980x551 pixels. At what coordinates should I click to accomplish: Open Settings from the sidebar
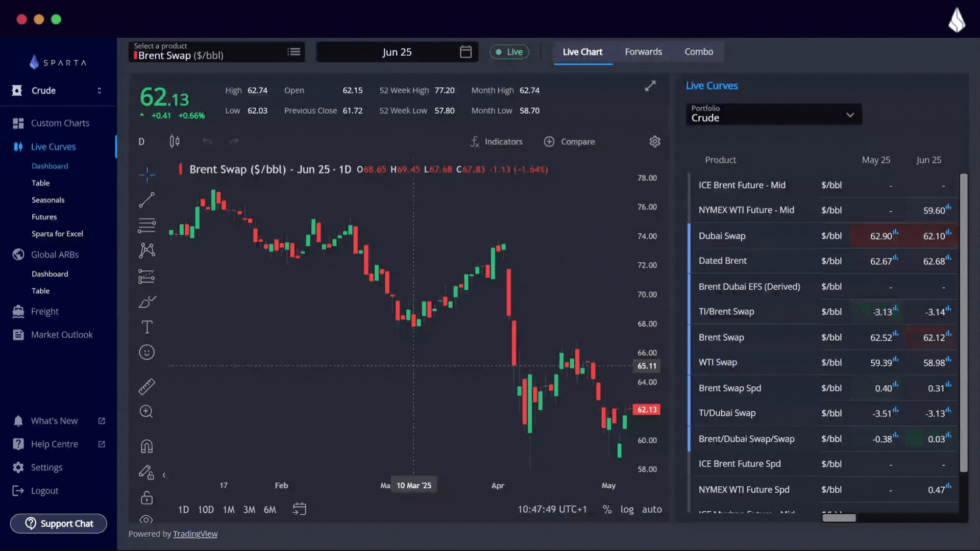tap(46, 467)
